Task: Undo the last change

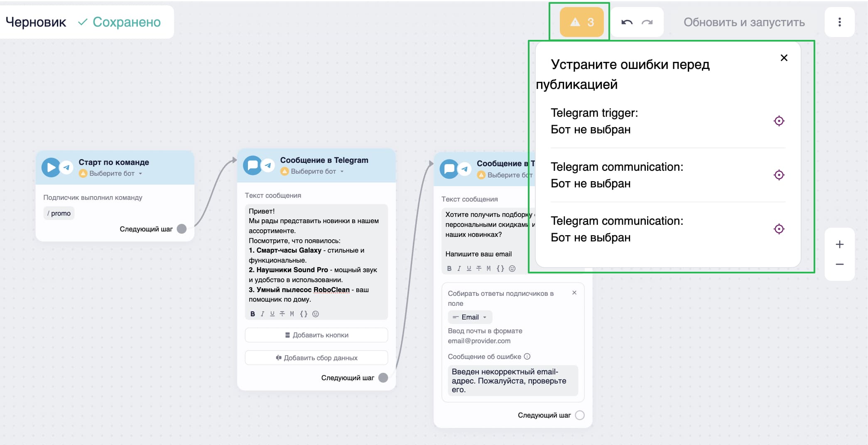Action: pyautogui.click(x=627, y=22)
